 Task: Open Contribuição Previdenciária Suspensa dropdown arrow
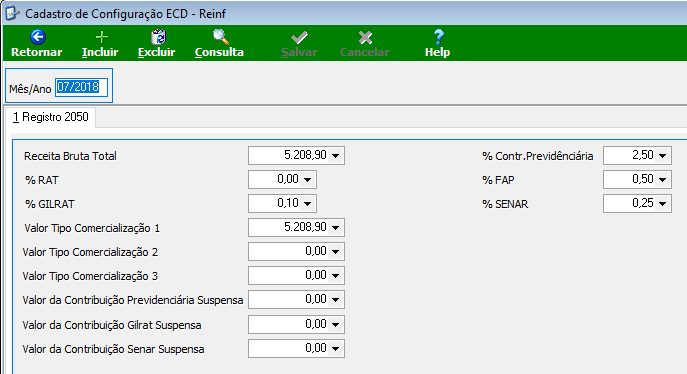[336, 300]
